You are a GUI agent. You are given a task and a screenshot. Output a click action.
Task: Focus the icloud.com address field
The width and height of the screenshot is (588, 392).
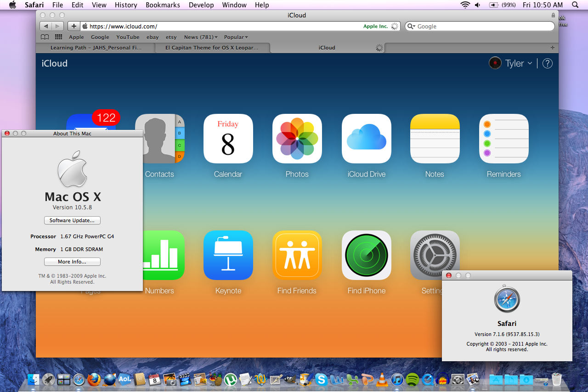click(x=240, y=26)
